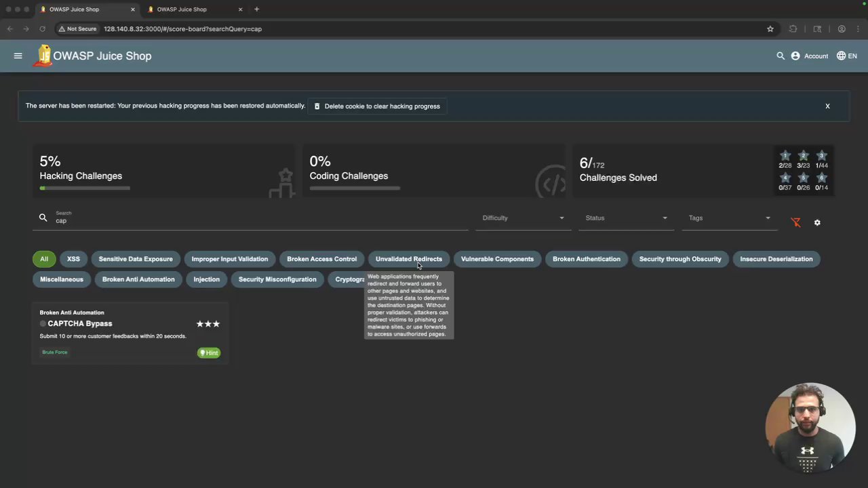The height and width of the screenshot is (488, 868).
Task: Click Delete cookie to clear hacking progress
Action: coord(377,106)
